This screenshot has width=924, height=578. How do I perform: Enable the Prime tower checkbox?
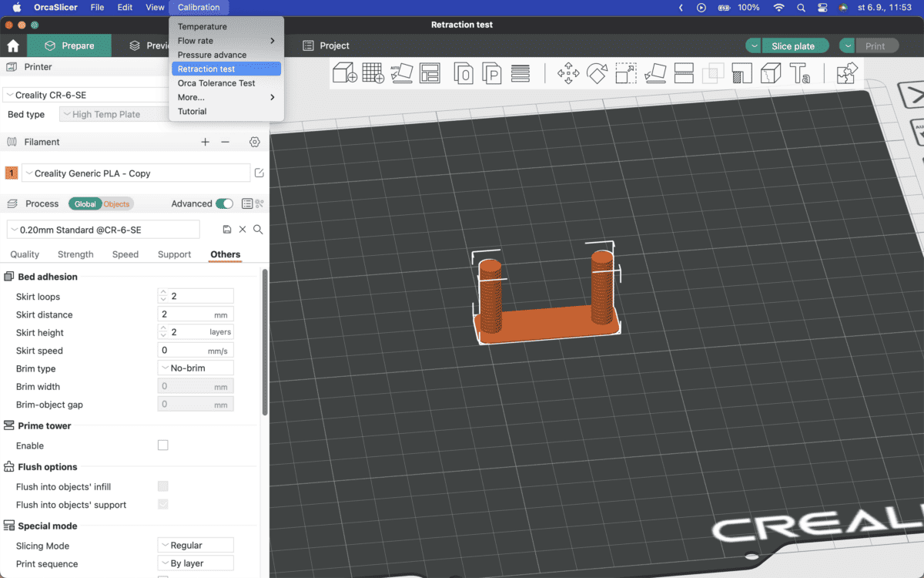tap(162, 445)
